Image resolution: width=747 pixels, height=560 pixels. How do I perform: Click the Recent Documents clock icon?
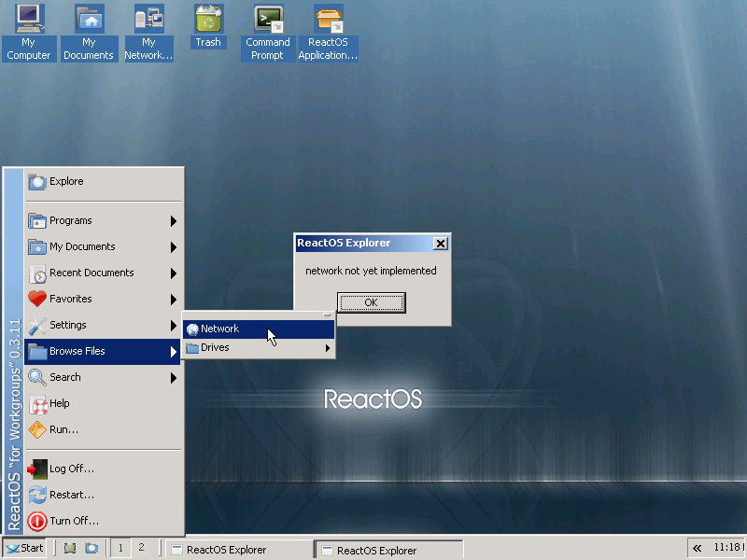tap(37, 273)
